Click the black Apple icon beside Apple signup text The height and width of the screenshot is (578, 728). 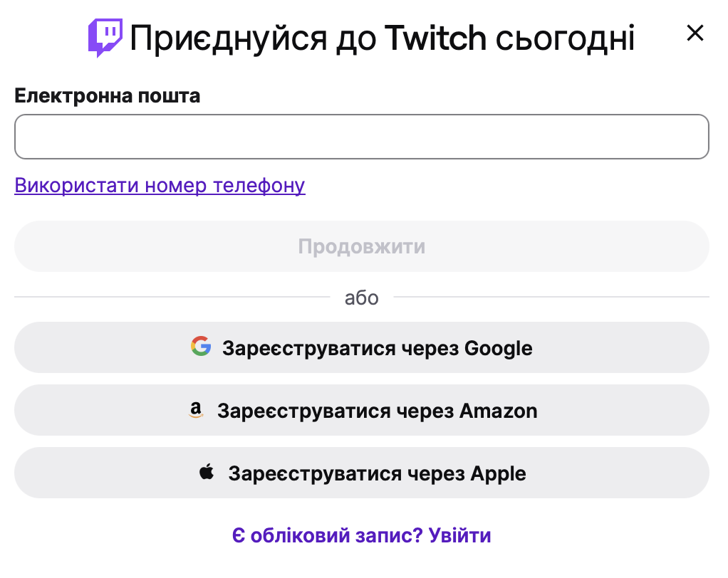(206, 472)
